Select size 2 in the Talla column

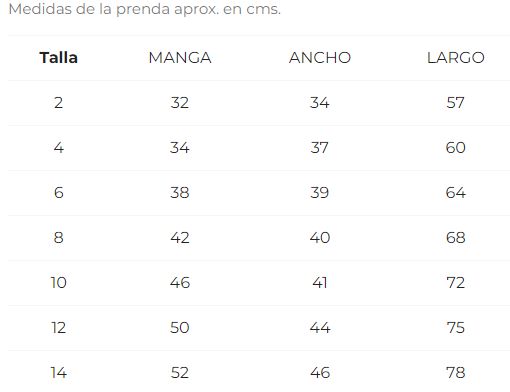tap(59, 103)
